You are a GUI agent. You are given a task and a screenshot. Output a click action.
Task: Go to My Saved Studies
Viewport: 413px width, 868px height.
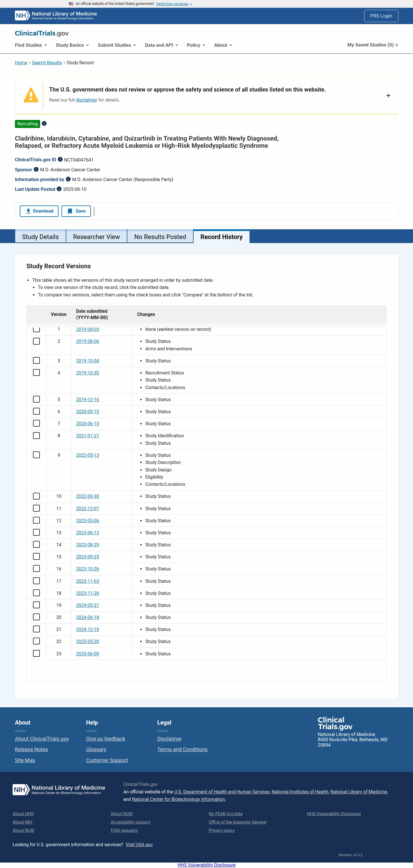(372, 45)
